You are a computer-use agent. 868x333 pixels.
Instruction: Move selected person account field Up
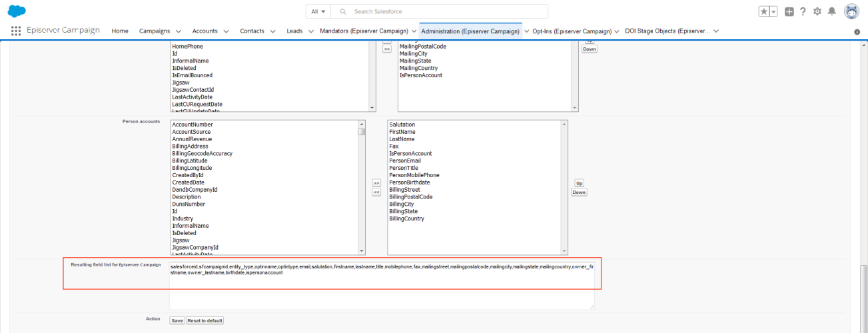pos(579,183)
